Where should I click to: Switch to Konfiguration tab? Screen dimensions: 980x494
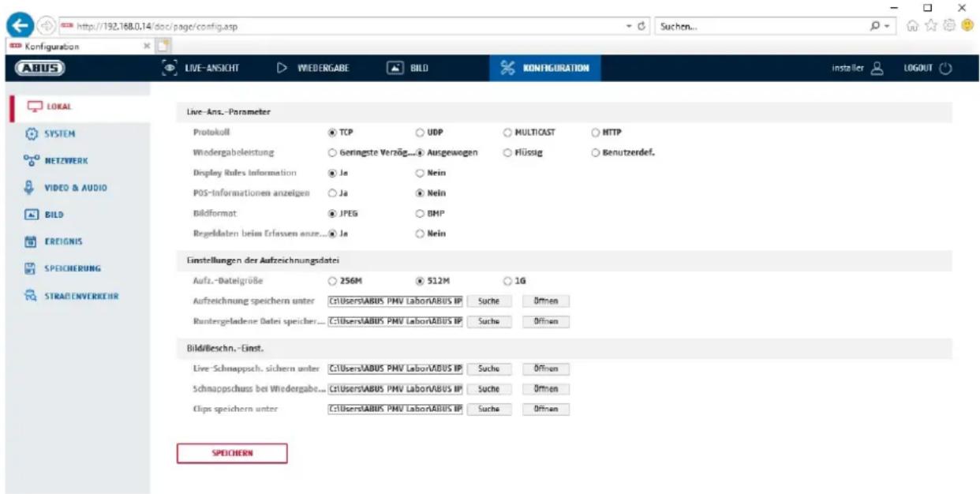click(544, 69)
